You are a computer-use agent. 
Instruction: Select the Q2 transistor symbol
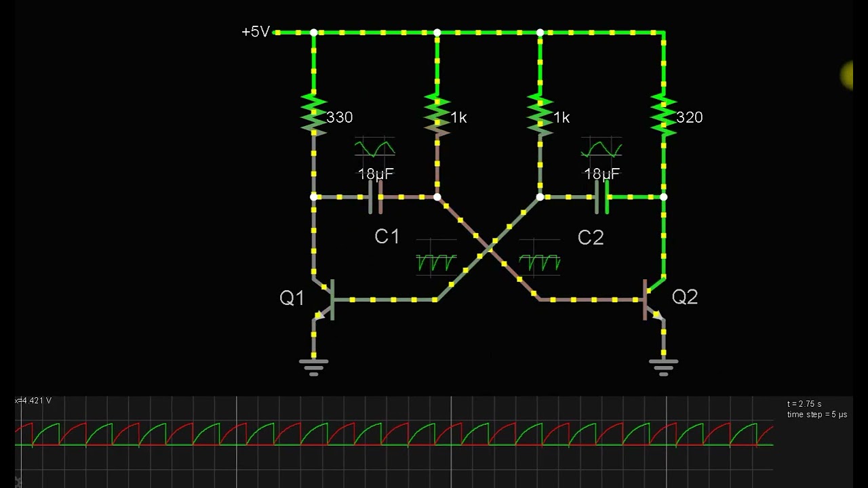click(653, 299)
